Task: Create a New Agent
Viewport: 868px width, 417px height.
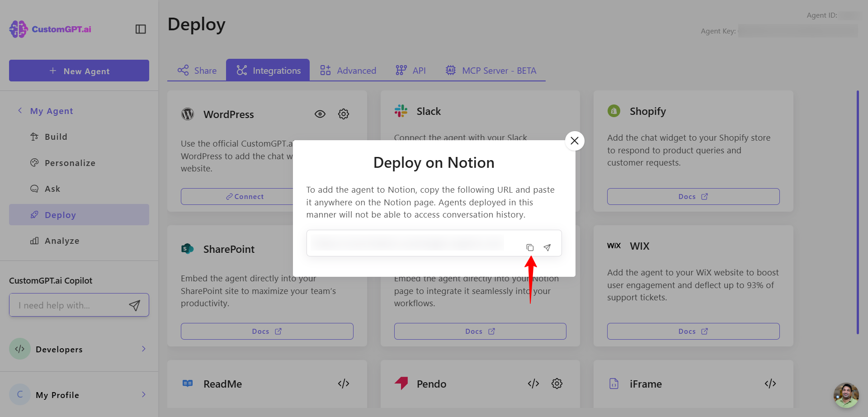Action: tap(79, 71)
